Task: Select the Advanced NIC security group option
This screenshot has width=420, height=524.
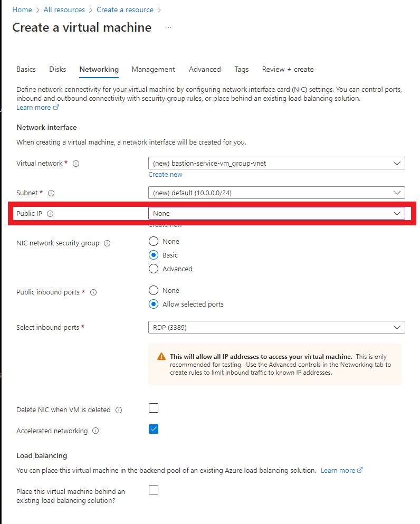Action: pos(153,269)
